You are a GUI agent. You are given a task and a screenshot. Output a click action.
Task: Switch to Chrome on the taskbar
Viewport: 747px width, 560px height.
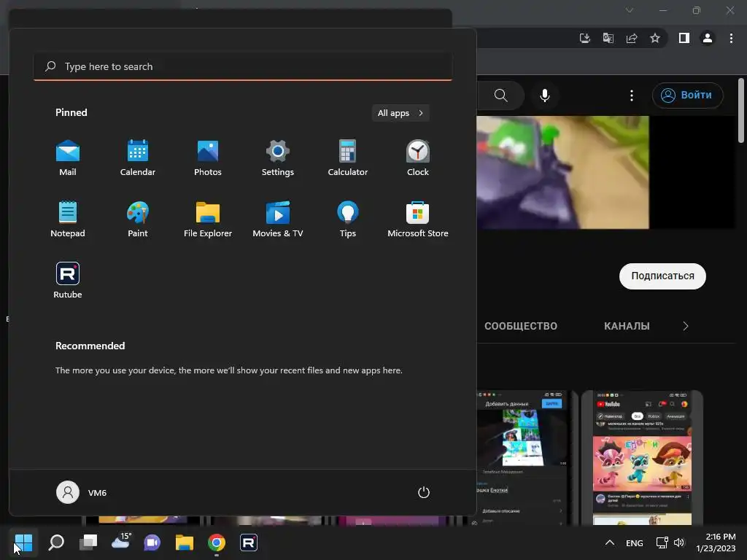pyautogui.click(x=216, y=542)
